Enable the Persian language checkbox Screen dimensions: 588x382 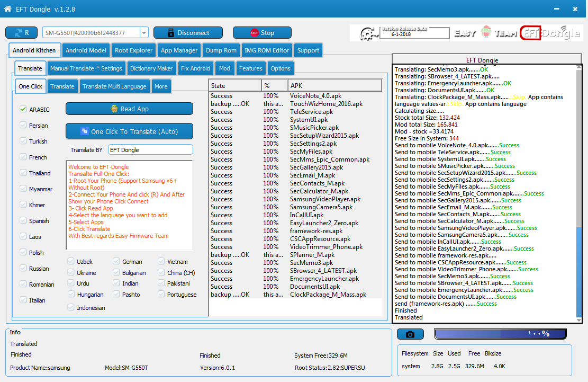[x=23, y=125]
